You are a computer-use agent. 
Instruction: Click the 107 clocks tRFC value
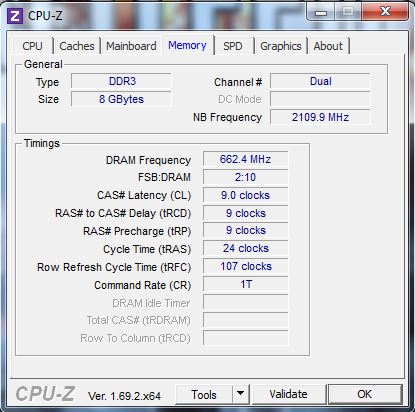click(x=246, y=266)
